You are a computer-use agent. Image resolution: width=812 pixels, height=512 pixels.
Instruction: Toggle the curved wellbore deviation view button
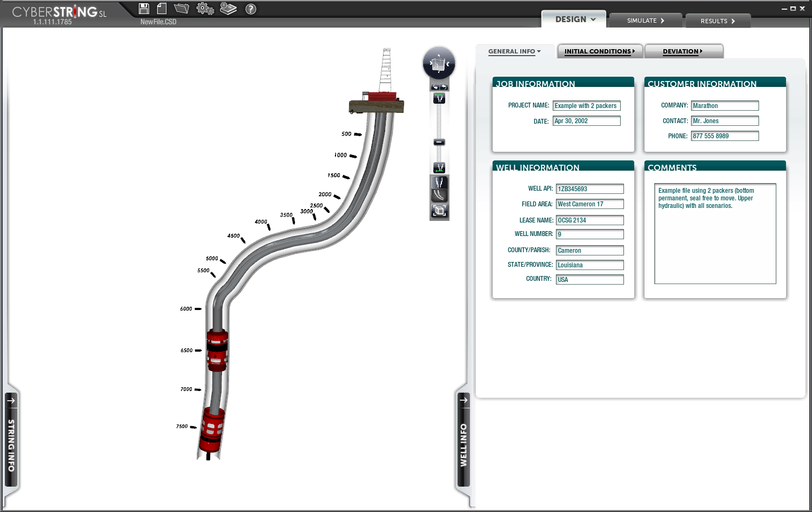[439, 195]
